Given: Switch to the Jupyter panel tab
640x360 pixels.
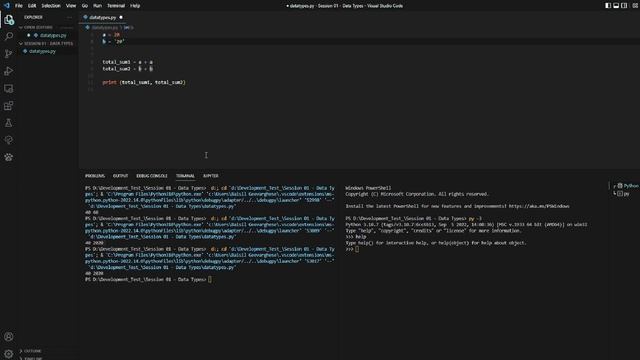Looking at the screenshot, I should pos(211,176).
